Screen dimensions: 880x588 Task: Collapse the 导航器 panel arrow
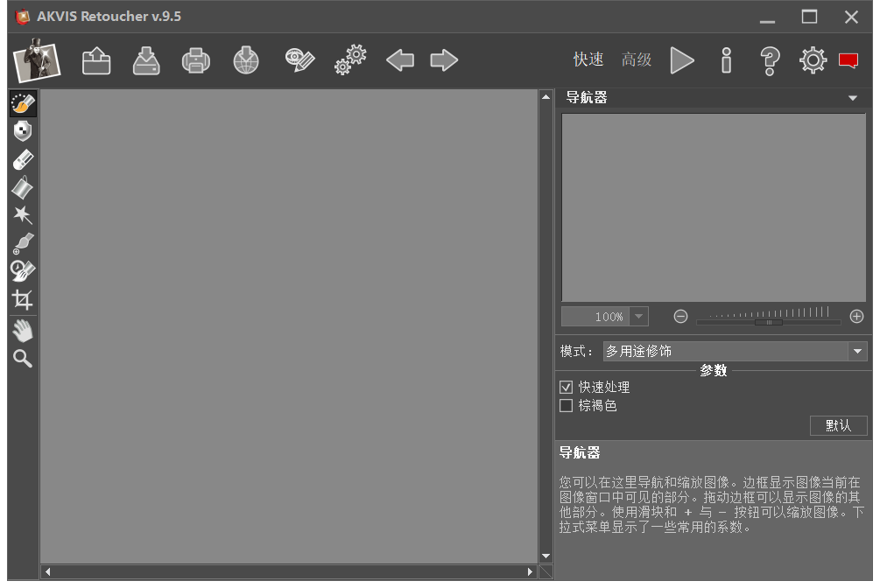(853, 98)
